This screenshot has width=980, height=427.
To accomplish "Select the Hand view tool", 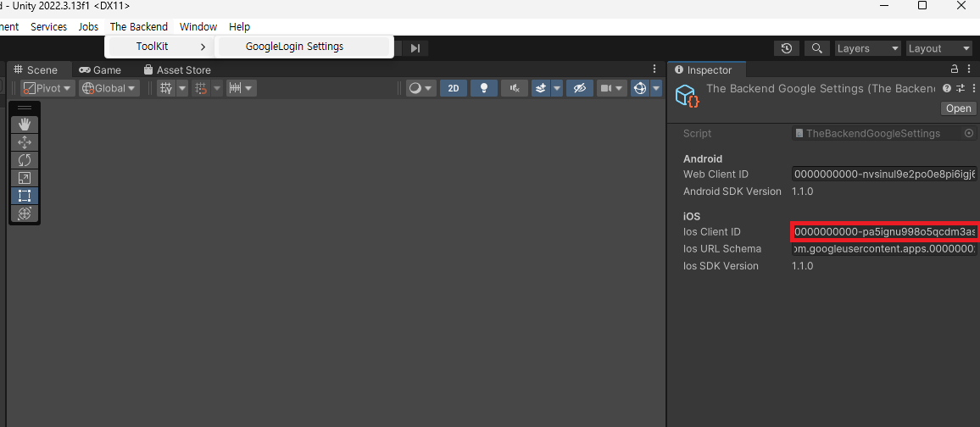I will pos(25,125).
